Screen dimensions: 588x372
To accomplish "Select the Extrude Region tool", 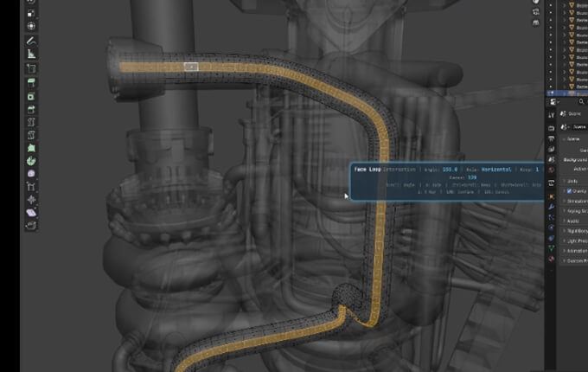I will [31, 82].
